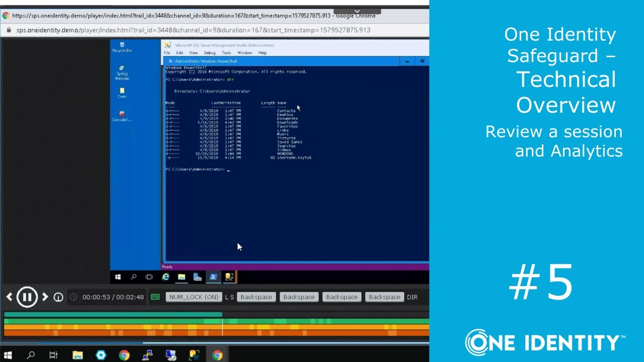
Task: Open the playback speed gauge
Action: [x=58, y=297]
